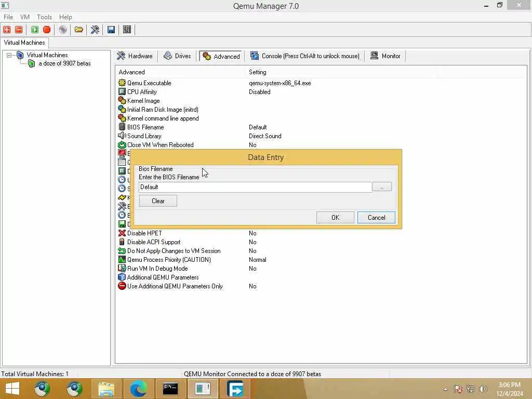Image resolution: width=532 pixels, height=399 pixels.
Task: Click the Run VM In Debug Mode icon
Action: coord(122,269)
